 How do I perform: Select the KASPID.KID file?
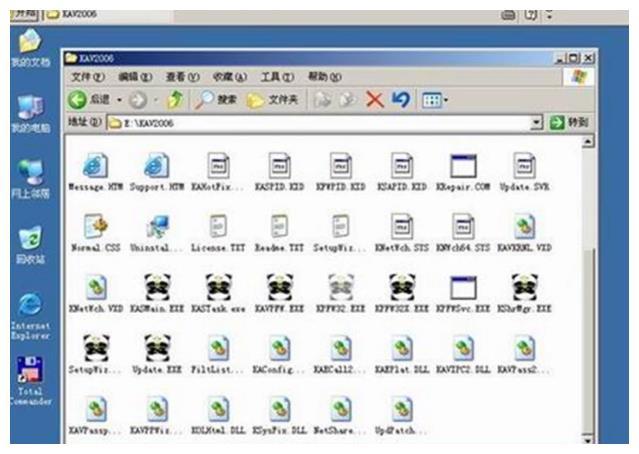tap(280, 165)
